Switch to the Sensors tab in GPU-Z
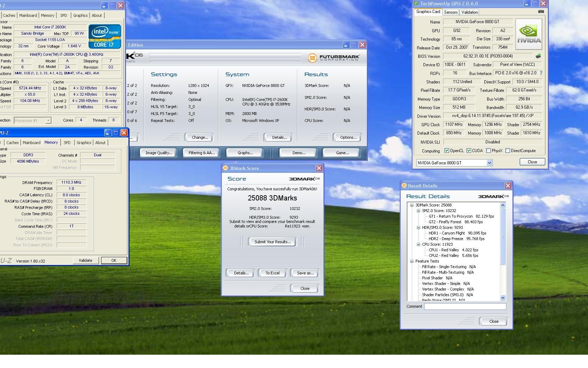Screen dimensions: 588x368 click(x=451, y=12)
